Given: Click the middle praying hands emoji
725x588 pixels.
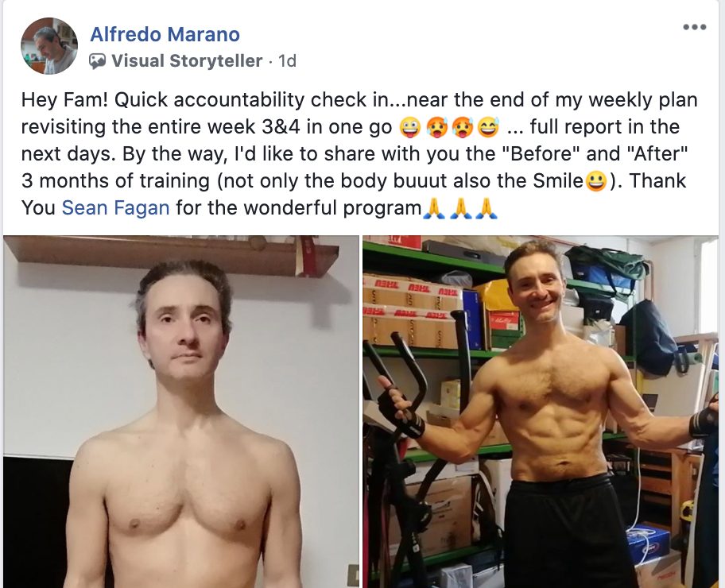Looking at the screenshot, I should coord(460,208).
